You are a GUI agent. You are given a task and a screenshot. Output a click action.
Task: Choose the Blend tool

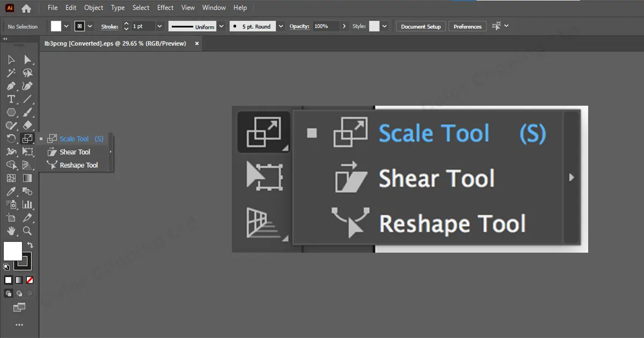point(27,191)
